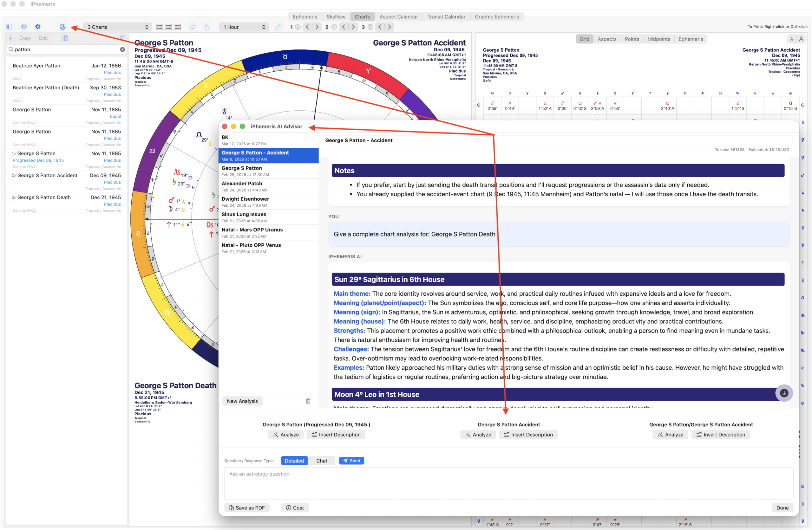Switch response type to Chat

321,461
